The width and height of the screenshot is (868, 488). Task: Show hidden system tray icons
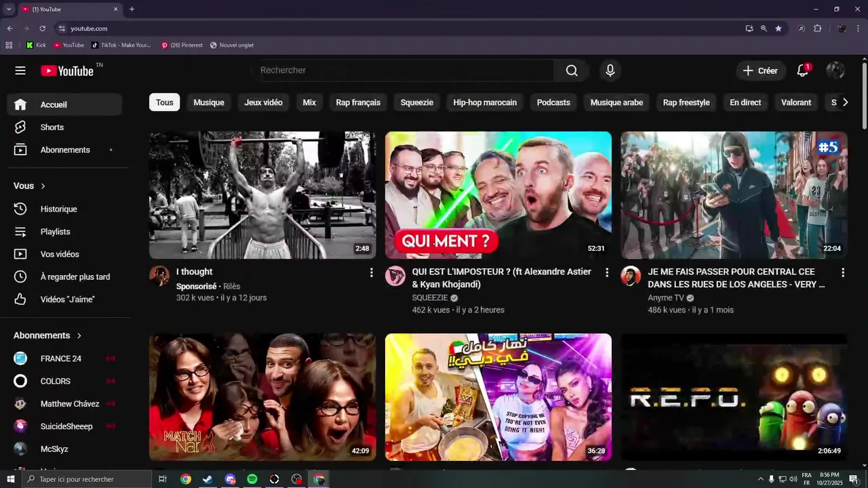click(760, 479)
